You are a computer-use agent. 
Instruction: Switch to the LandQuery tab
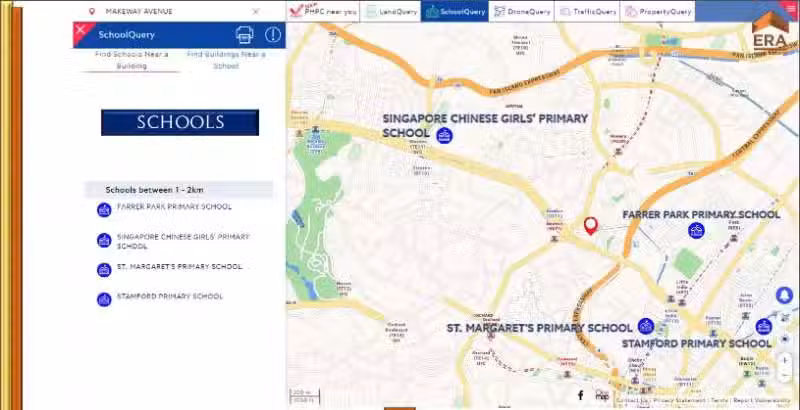[x=390, y=11]
